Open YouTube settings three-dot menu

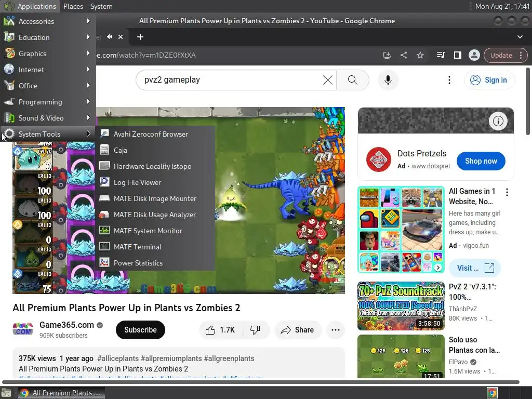449,80
